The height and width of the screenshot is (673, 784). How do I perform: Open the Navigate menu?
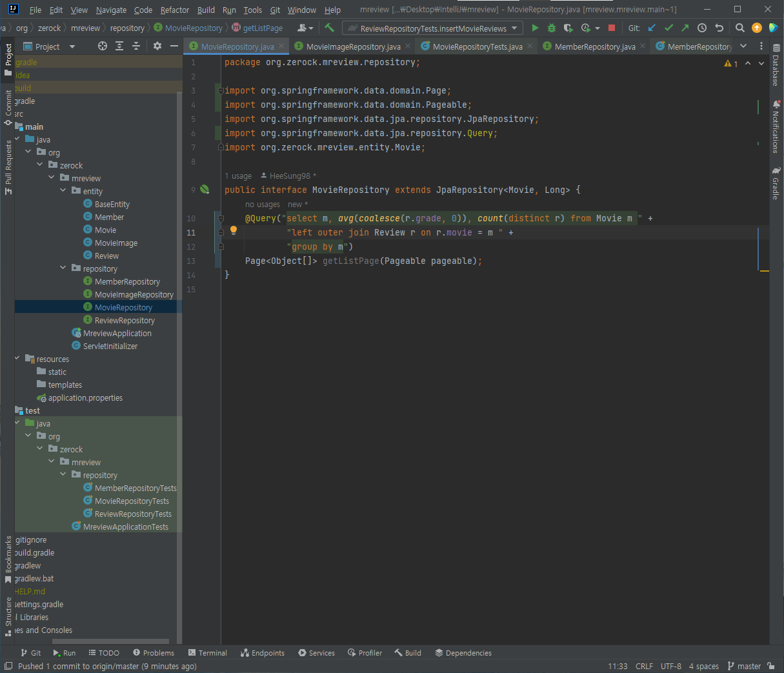pyautogui.click(x=111, y=10)
